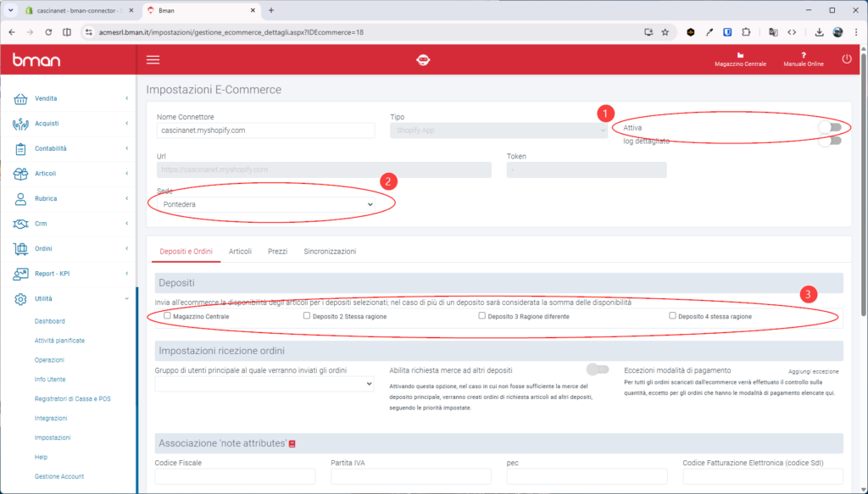Check Deposito 3 Ragione diferente checkbox

(x=481, y=316)
